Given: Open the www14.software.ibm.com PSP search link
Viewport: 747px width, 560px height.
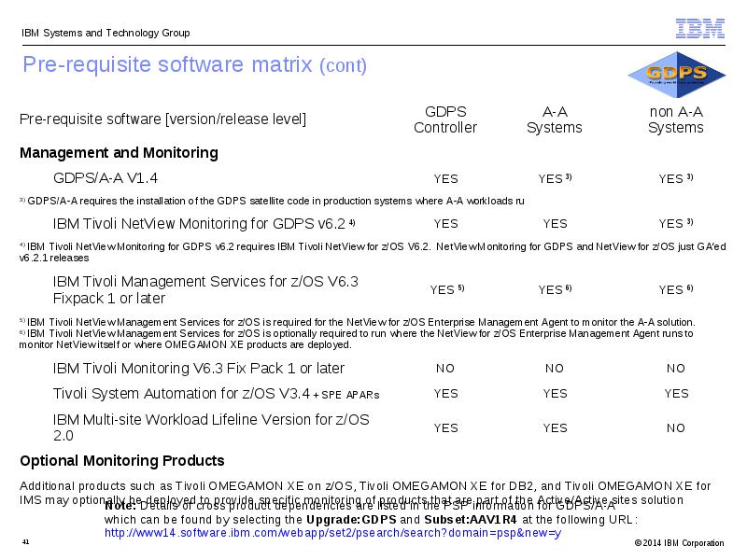Looking at the screenshot, I should click(332, 533).
